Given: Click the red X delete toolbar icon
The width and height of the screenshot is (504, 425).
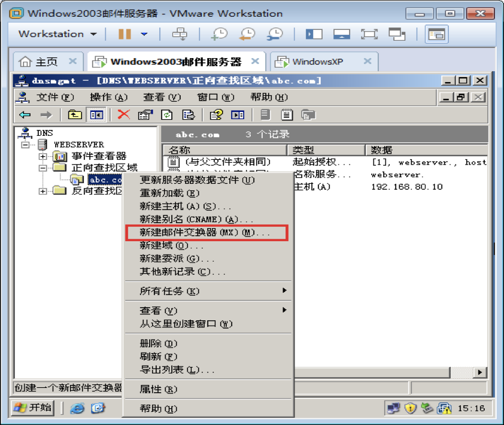Looking at the screenshot, I should click(x=124, y=114).
